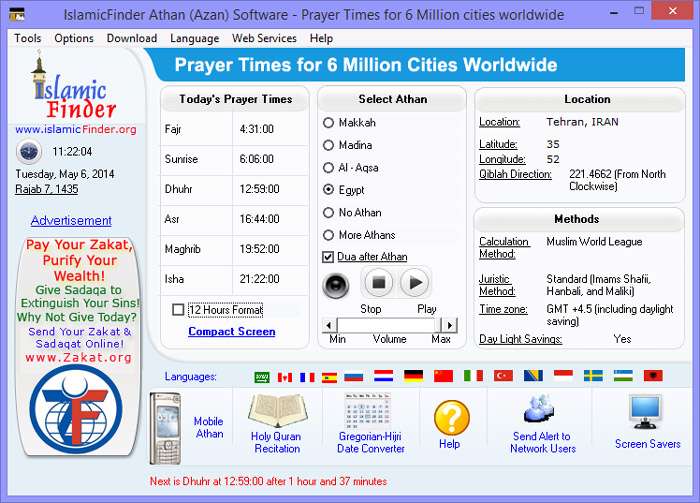Visit the www.islamicFinder.org link
The height and width of the screenshot is (503, 700).
(x=76, y=129)
